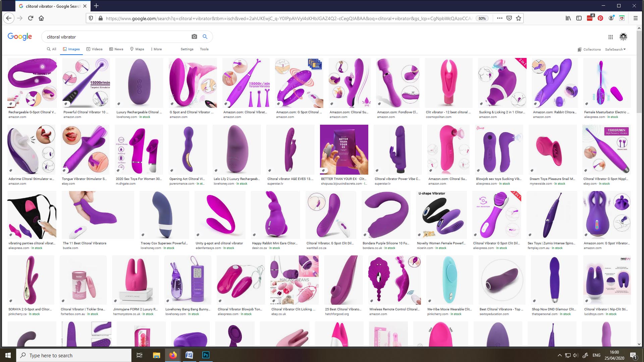
Task: Open the Google account avatar menu
Action: [623, 37]
